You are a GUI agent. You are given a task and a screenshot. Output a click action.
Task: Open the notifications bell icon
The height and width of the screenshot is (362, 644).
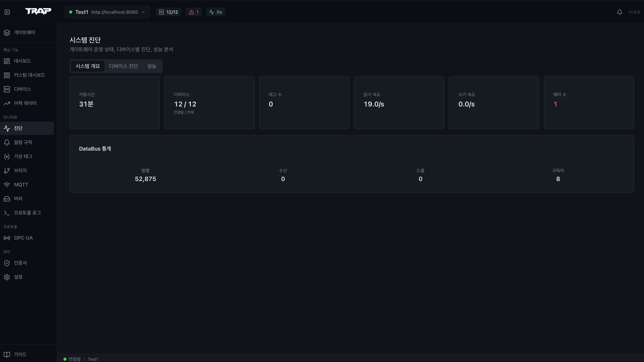(619, 12)
